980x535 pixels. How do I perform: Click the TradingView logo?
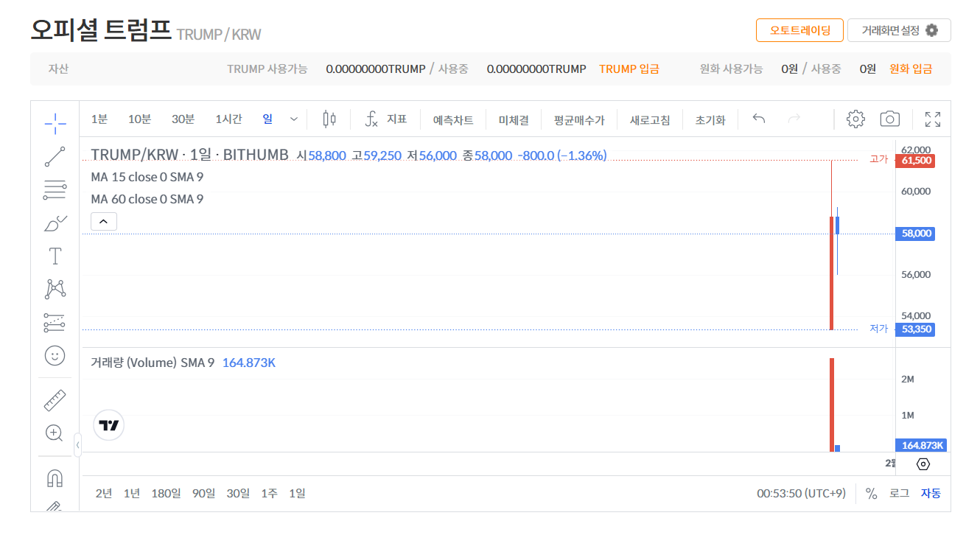tap(109, 425)
